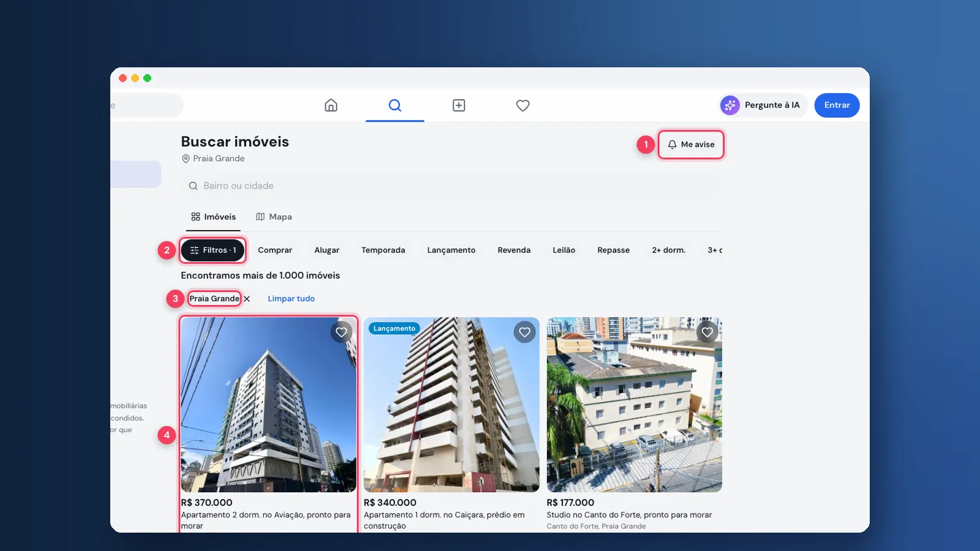Open the R$ 370.000 apartment photo
This screenshot has width=980, height=551.
click(x=268, y=405)
